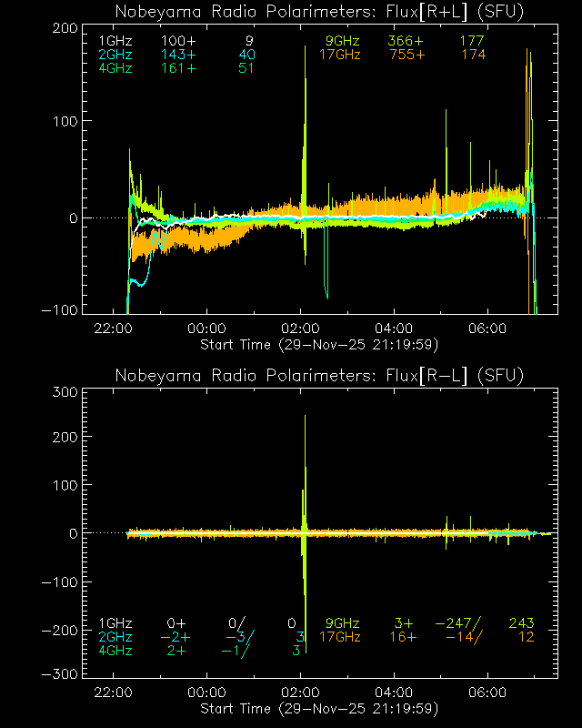The height and width of the screenshot is (728, 582).
Task: Click the 200 y-axis label on top plot
Action: pyautogui.click(x=63, y=28)
